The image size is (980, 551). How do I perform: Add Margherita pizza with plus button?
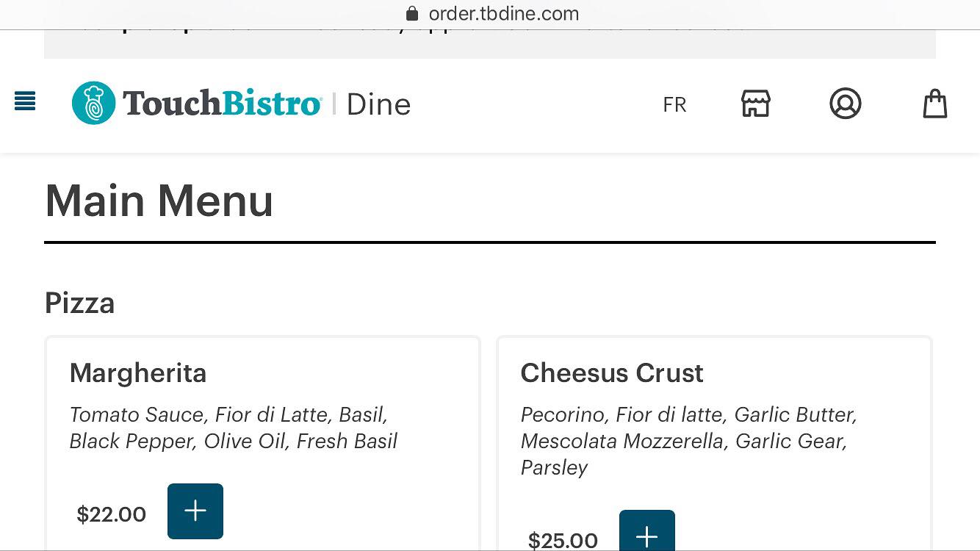[195, 511]
